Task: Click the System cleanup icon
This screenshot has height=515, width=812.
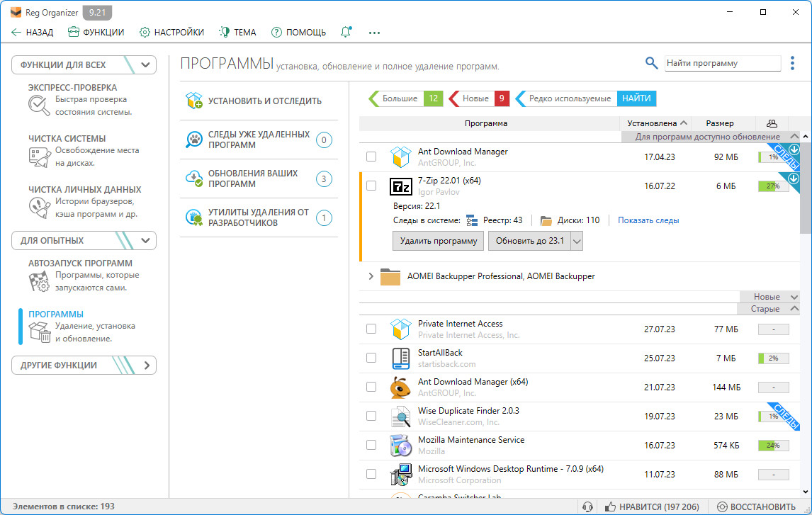Action: click(x=40, y=157)
